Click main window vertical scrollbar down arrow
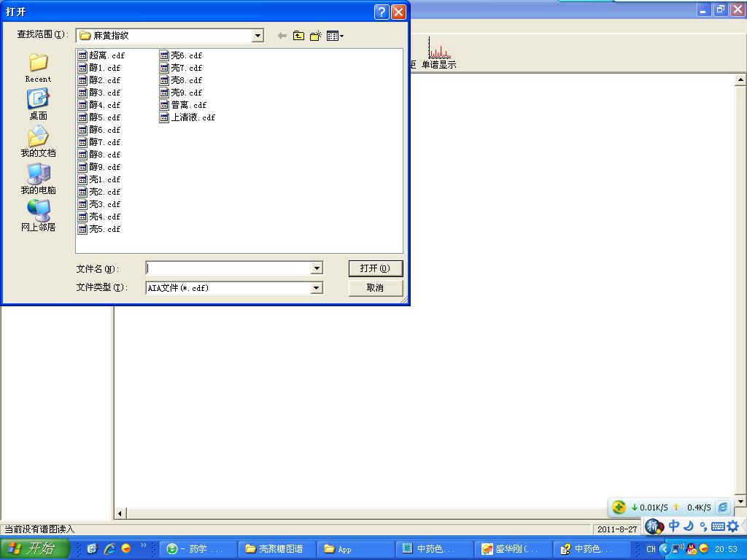Viewport: 747px width, 560px height. [x=740, y=502]
